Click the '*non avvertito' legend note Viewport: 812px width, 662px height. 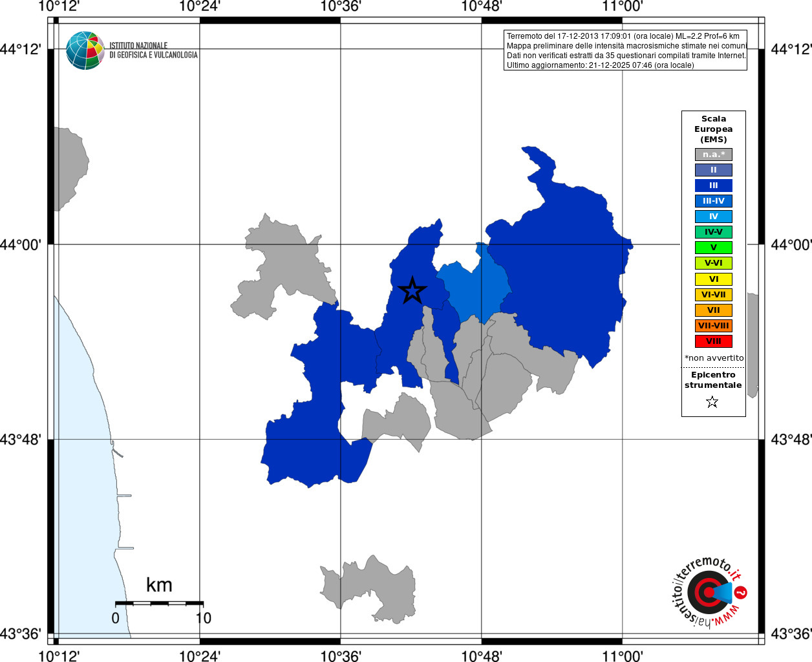click(x=714, y=358)
